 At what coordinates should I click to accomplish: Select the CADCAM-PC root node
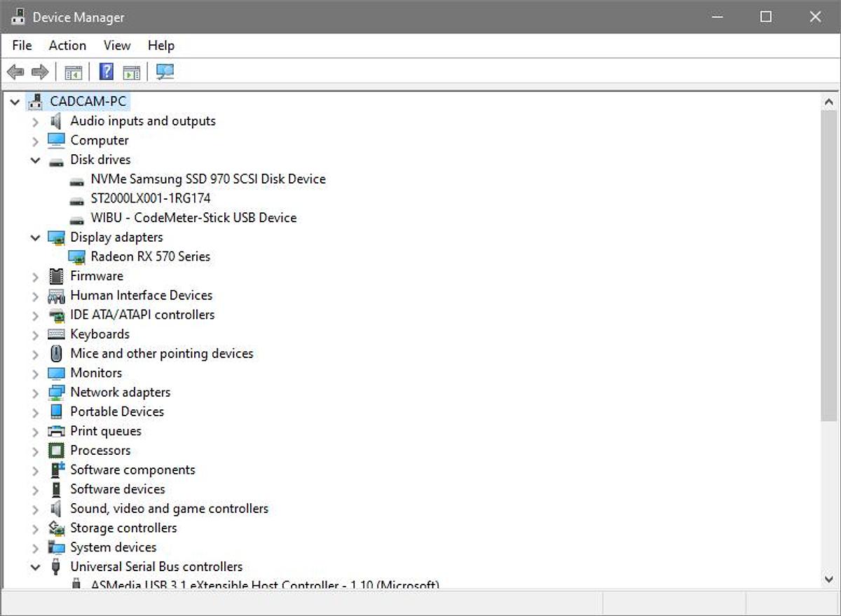tap(88, 102)
